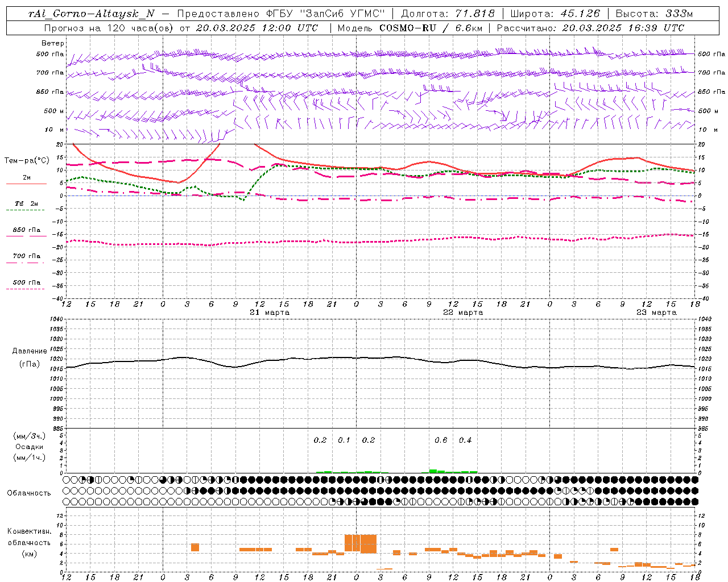This screenshot has height=582, width=728.
Task: Click the (мм/3ч.) unit label
Action: click(x=30, y=436)
